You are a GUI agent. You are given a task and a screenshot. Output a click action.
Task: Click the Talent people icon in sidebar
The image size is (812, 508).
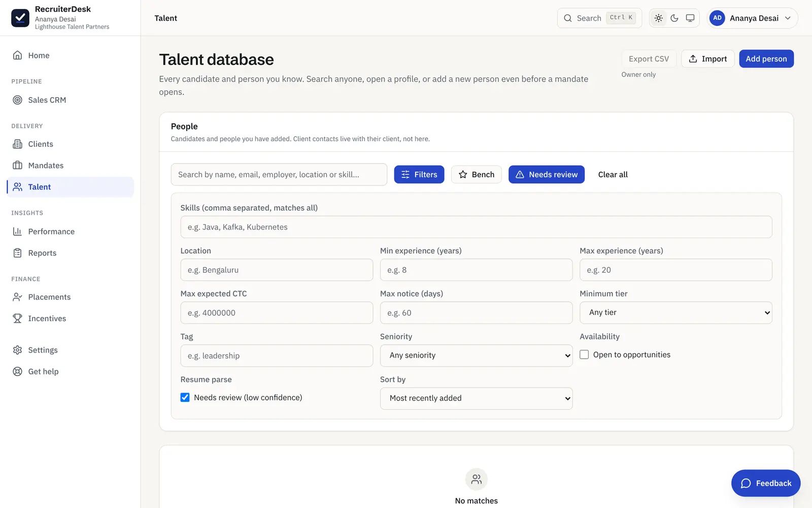point(17,187)
